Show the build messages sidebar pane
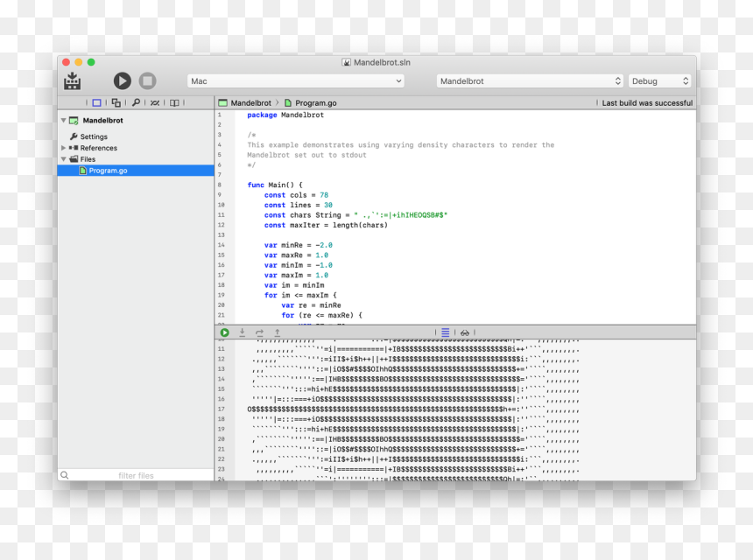The height and width of the screenshot is (560, 753). click(x=155, y=102)
